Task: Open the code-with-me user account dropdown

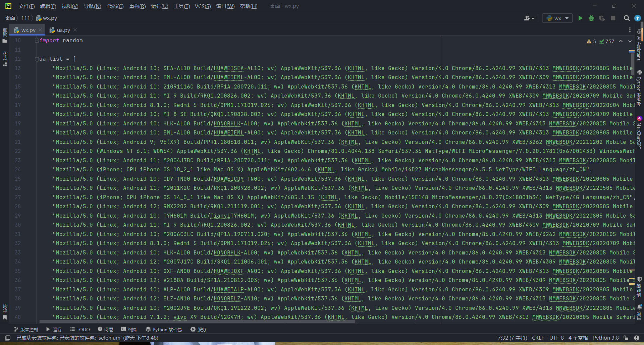Action: [x=529, y=18]
